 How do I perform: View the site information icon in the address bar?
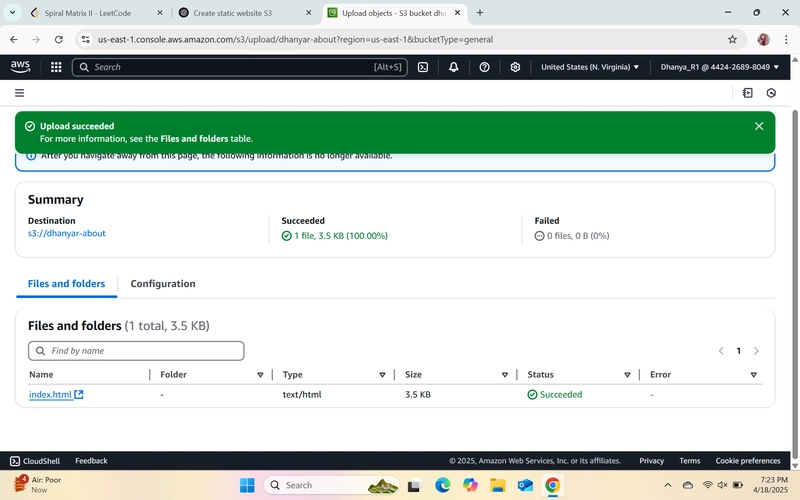[x=85, y=39]
